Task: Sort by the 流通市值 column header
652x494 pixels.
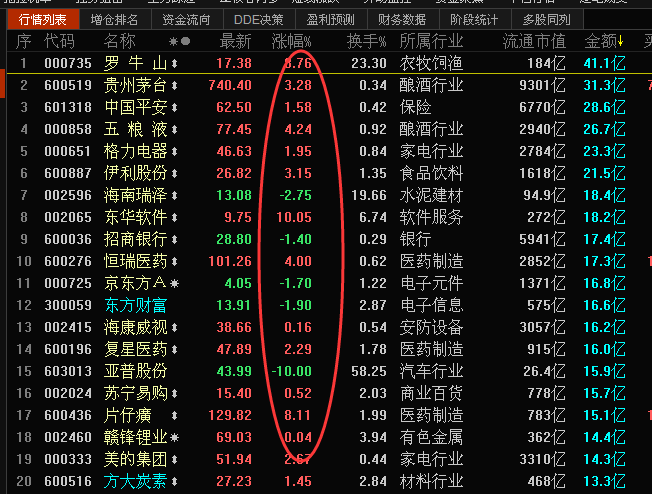Action: pyautogui.click(x=534, y=41)
